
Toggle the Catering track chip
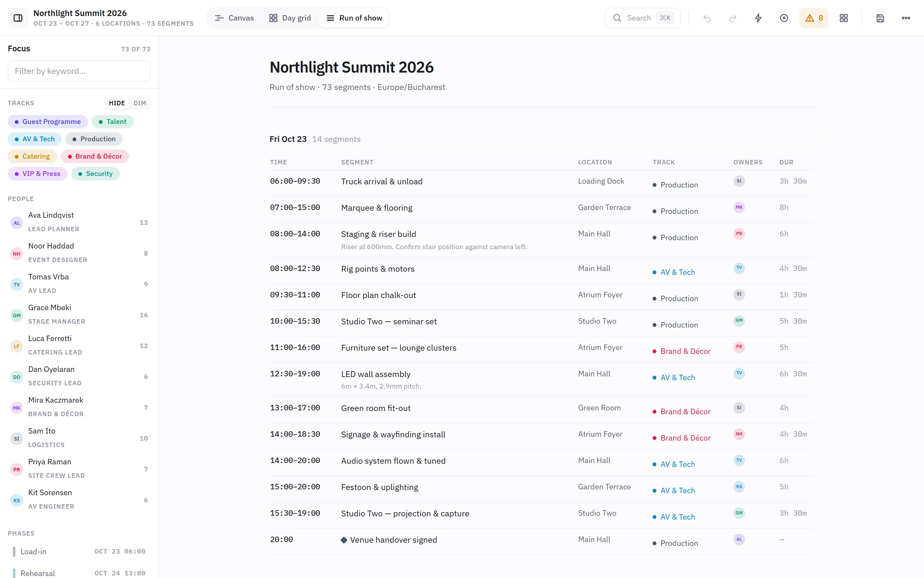32,156
